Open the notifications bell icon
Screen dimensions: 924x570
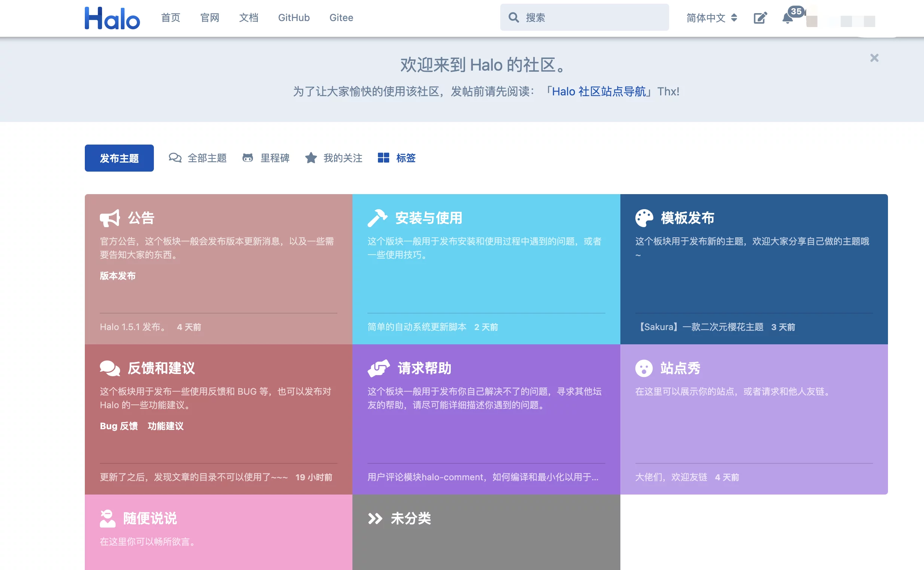point(787,18)
